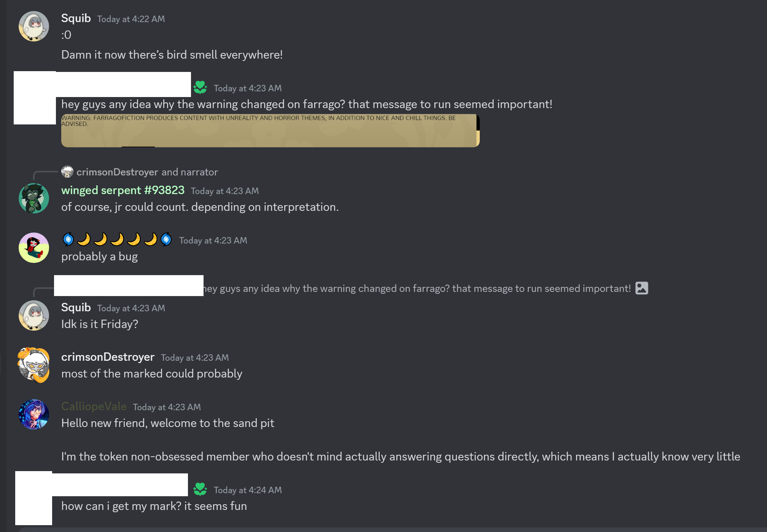Click winged serpent's green avatar
767x532 pixels.
(34, 198)
